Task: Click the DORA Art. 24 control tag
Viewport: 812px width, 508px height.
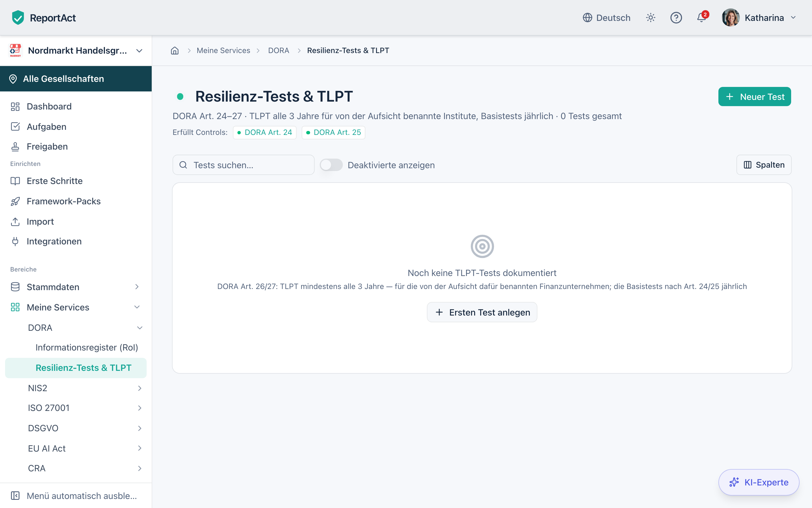Action: [264, 132]
